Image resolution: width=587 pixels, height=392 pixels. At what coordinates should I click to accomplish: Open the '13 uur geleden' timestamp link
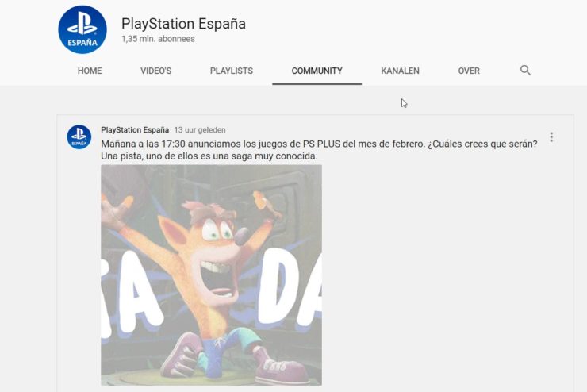[200, 130]
